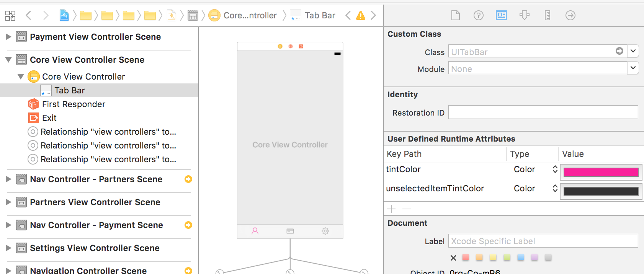Click the settings gear tab bar item
Viewport: 644px width, 274px height.
click(x=325, y=231)
